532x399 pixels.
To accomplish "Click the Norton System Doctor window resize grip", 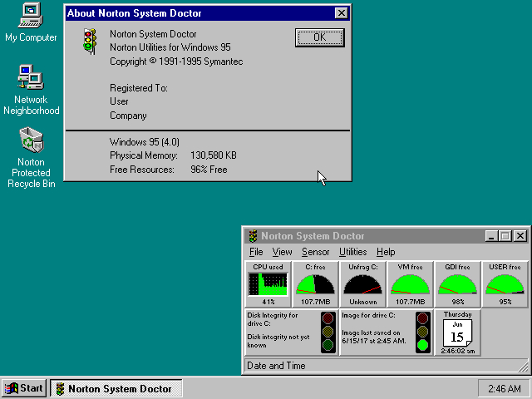I will point(524,367).
